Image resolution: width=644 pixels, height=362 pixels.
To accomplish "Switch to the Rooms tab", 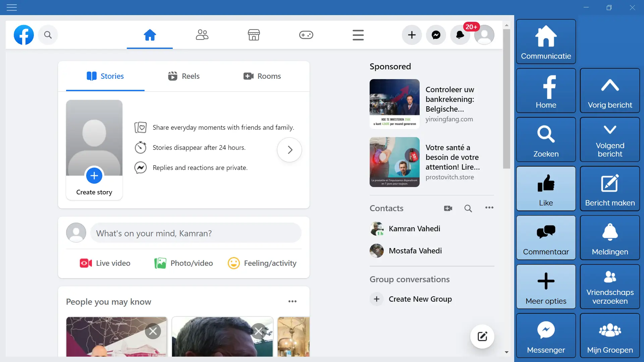I will [x=262, y=76].
